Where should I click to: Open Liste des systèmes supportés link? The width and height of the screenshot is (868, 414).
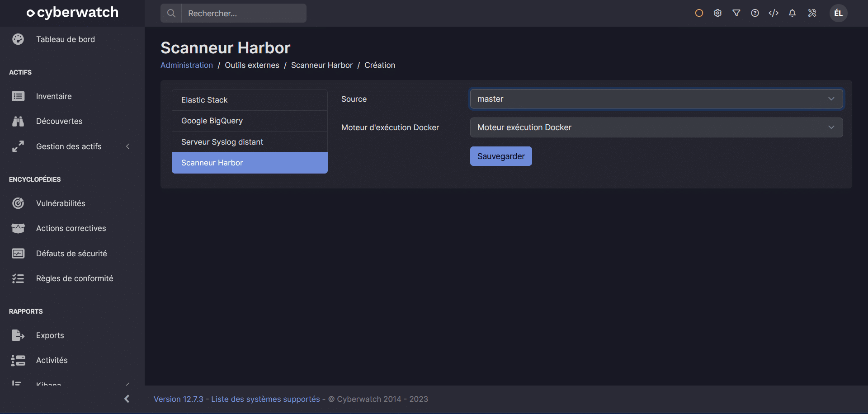pyautogui.click(x=265, y=399)
